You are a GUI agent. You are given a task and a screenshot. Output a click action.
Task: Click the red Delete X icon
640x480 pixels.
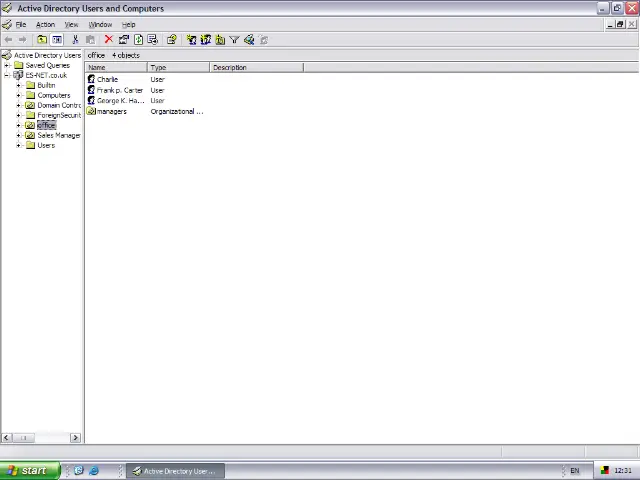(109, 39)
